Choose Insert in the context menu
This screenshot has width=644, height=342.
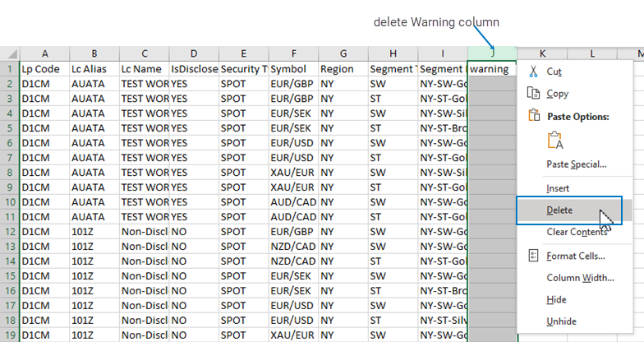tap(559, 188)
